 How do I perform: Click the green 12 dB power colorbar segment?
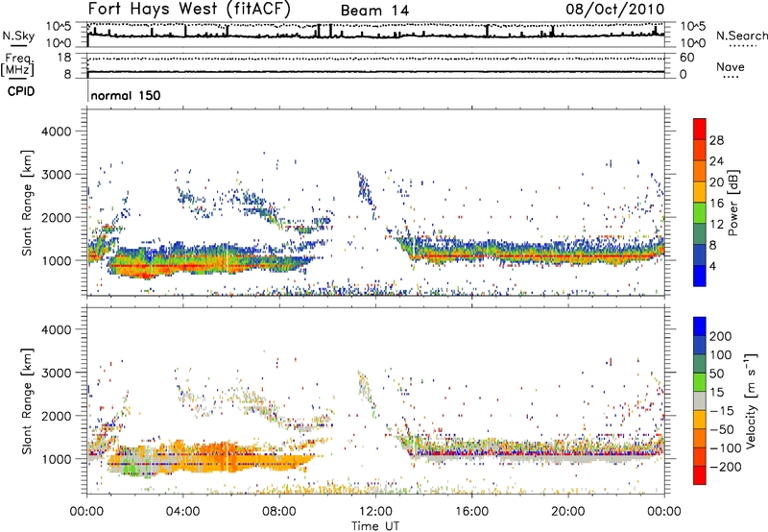click(700, 212)
